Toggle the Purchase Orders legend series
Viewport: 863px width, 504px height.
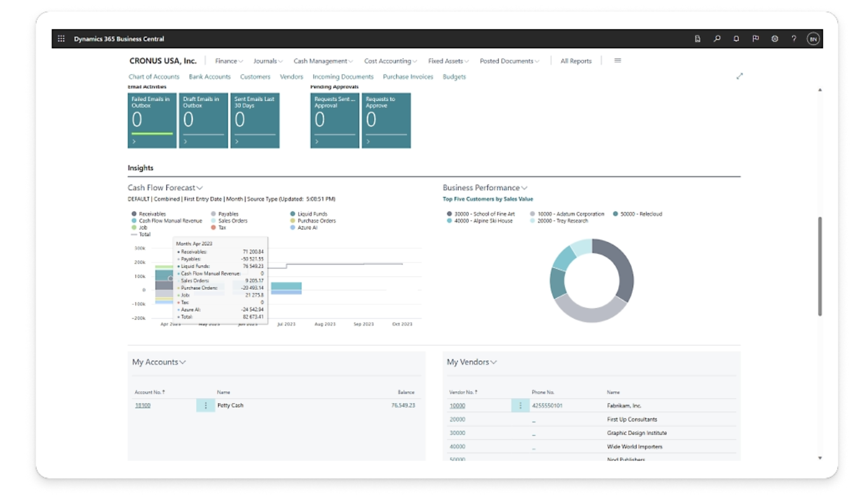click(316, 221)
